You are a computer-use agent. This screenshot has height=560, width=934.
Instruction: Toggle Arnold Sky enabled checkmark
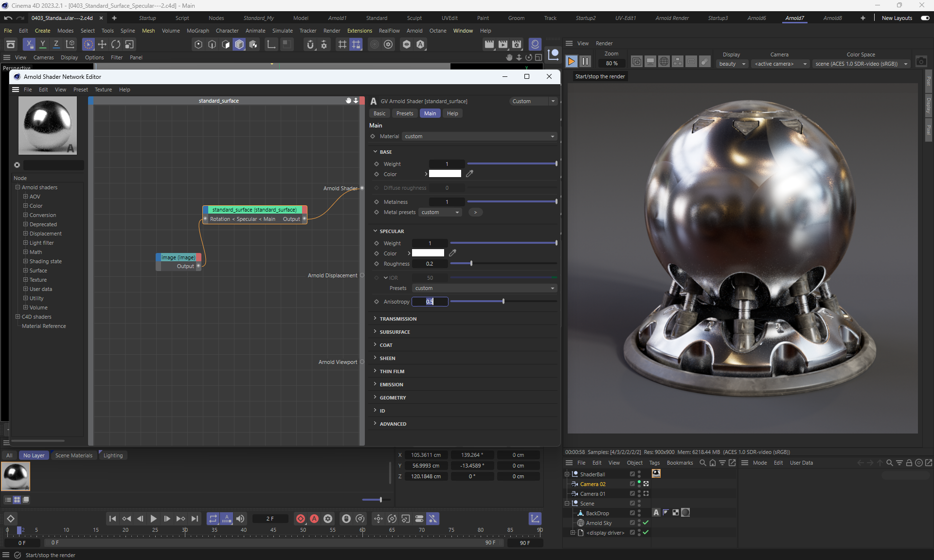(646, 523)
